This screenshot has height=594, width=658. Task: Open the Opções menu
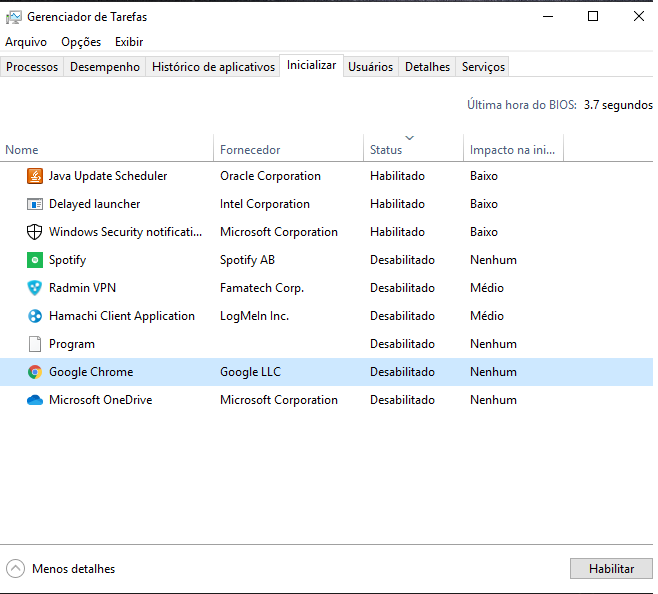click(x=81, y=42)
